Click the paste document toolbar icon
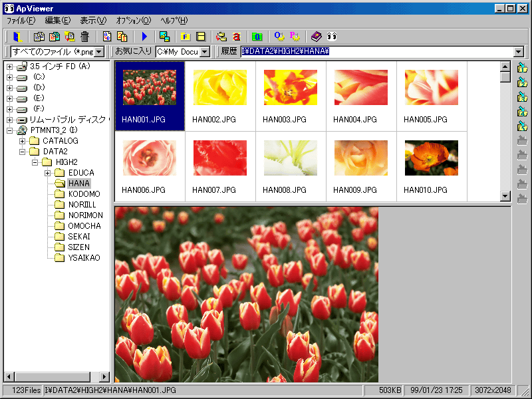The width and height of the screenshot is (532, 399). [70, 37]
